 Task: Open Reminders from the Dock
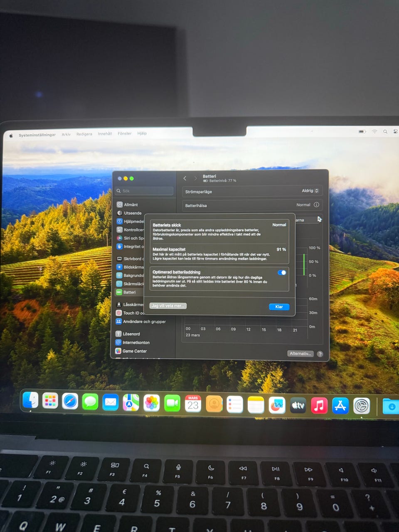(x=235, y=404)
